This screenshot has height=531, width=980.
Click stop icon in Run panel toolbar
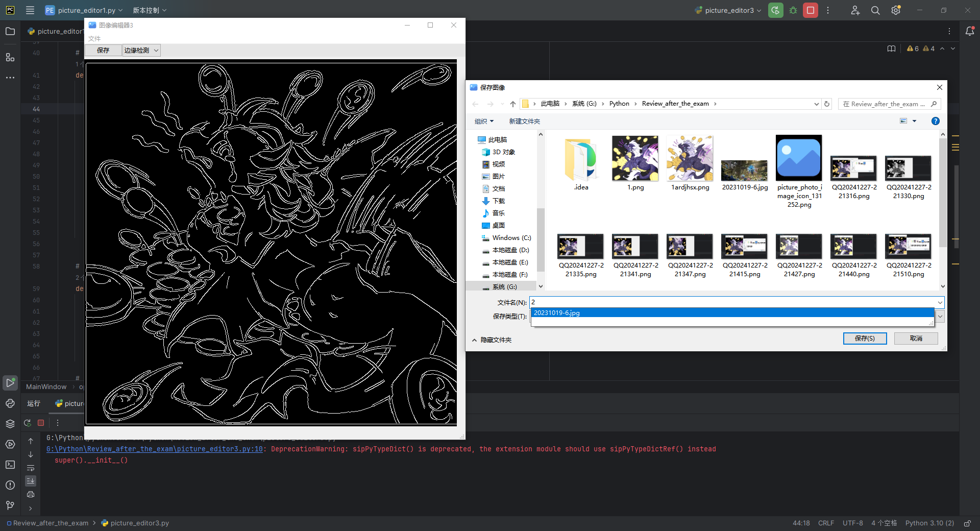click(41, 423)
